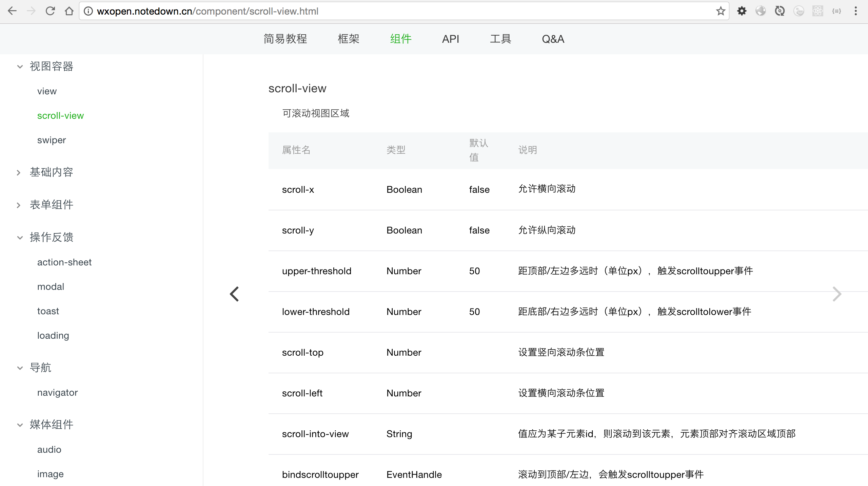Switch to the API tab
The width and height of the screenshot is (868, 486).
[x=450, y=39]
